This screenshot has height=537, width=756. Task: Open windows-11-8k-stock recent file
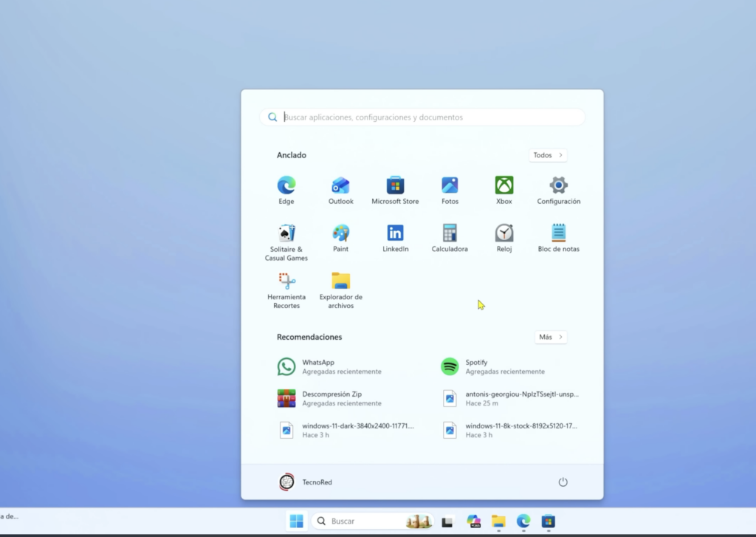point(510,431)
